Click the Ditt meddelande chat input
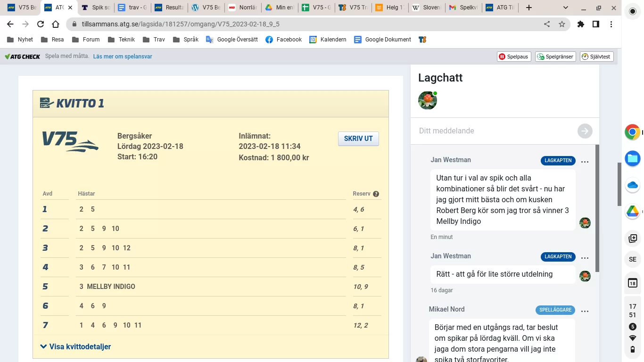Viewport: 644px width, 362px height. [x=495, y=131]
